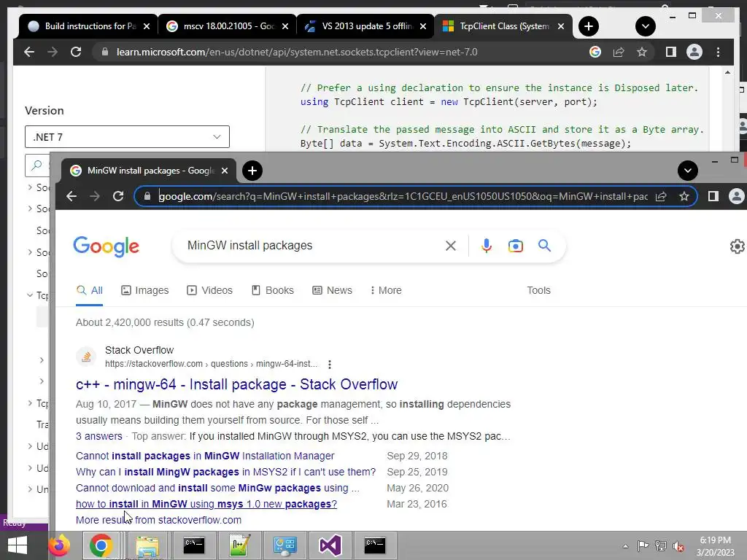Open the mingw-64 Install package result

point(237,384)
